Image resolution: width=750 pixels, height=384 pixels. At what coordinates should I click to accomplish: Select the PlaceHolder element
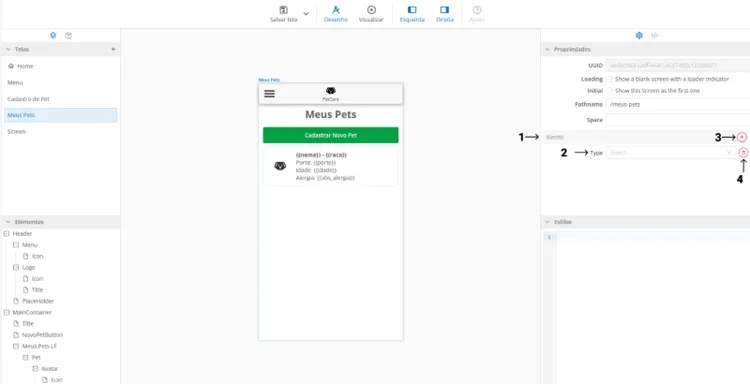coord(38,301)
